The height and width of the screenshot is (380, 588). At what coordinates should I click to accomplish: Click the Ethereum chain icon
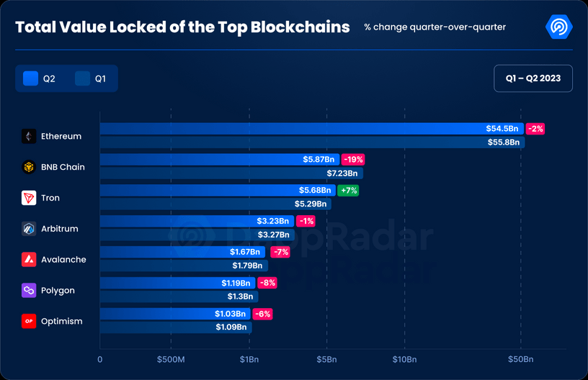pos(29,136)
